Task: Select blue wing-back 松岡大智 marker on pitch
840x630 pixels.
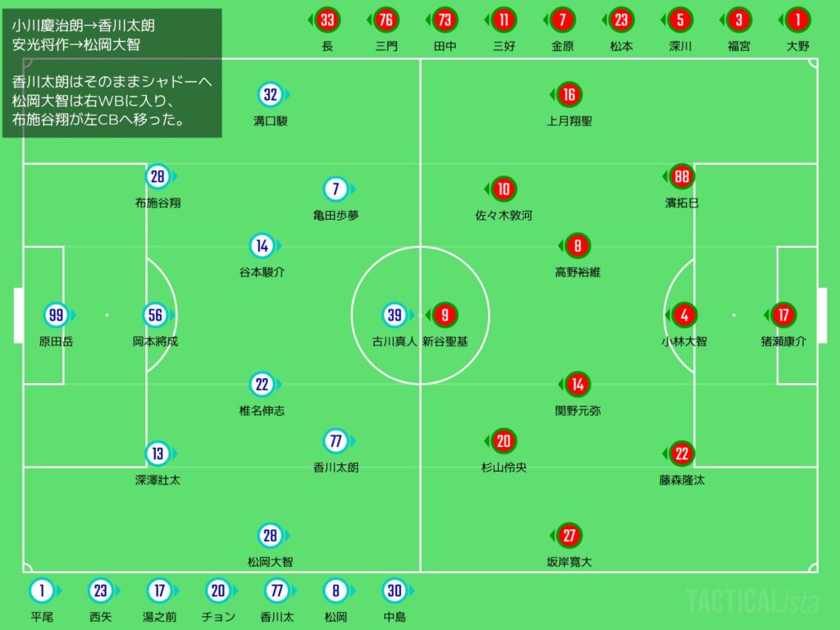Action: click(x=271, y=536)
